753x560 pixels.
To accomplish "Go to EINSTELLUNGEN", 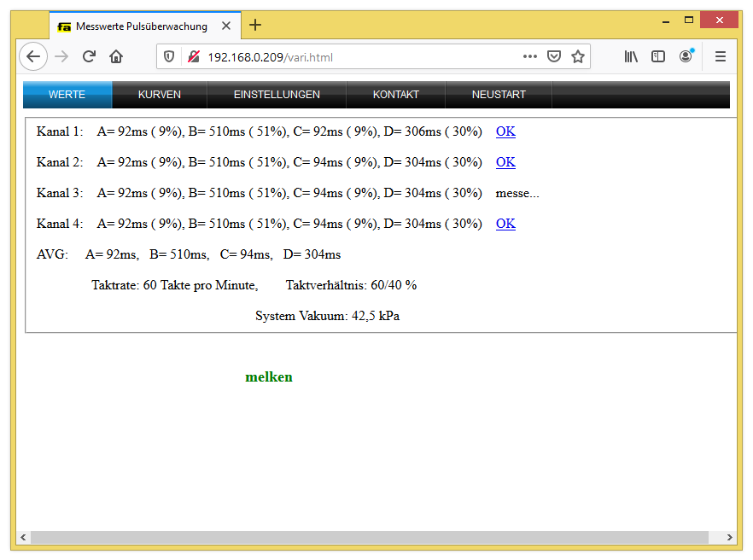I will click(x=277, y=95).
